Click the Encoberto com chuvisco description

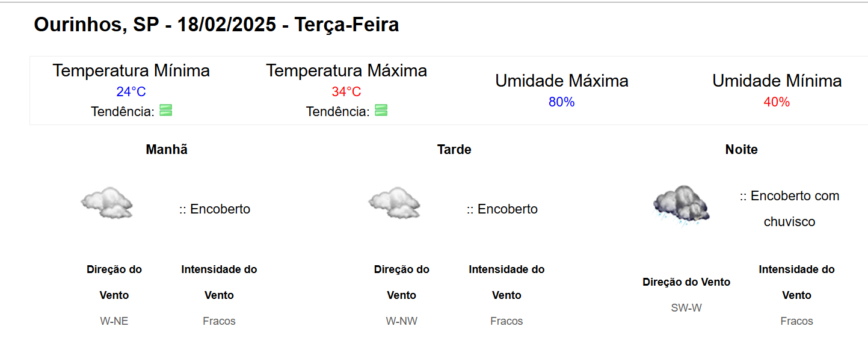[x=789, y=209]
